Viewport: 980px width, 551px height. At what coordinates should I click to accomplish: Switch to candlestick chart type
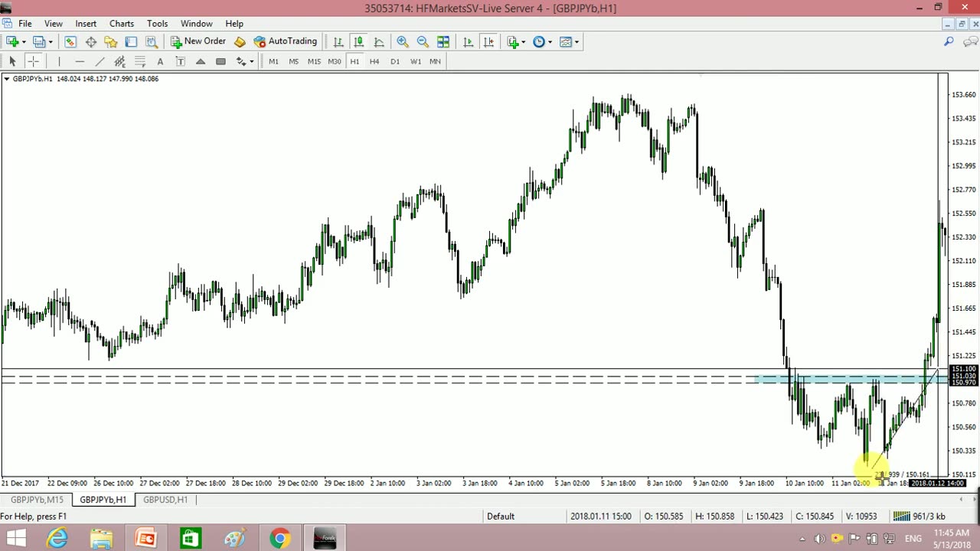[x=358, y=41]
